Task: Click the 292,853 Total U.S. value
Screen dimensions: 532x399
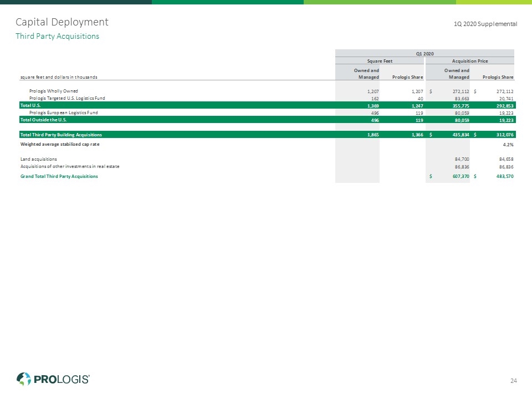Action: coord(505,106)
